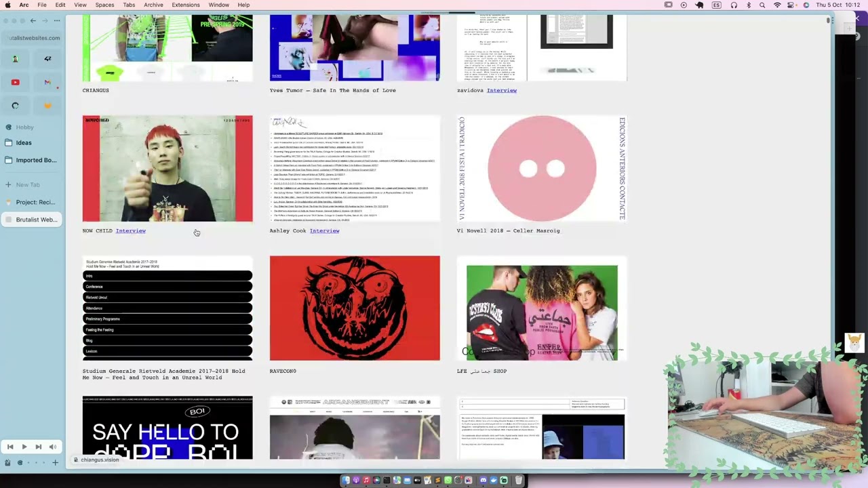Open the Window menu

click(218, 5)
